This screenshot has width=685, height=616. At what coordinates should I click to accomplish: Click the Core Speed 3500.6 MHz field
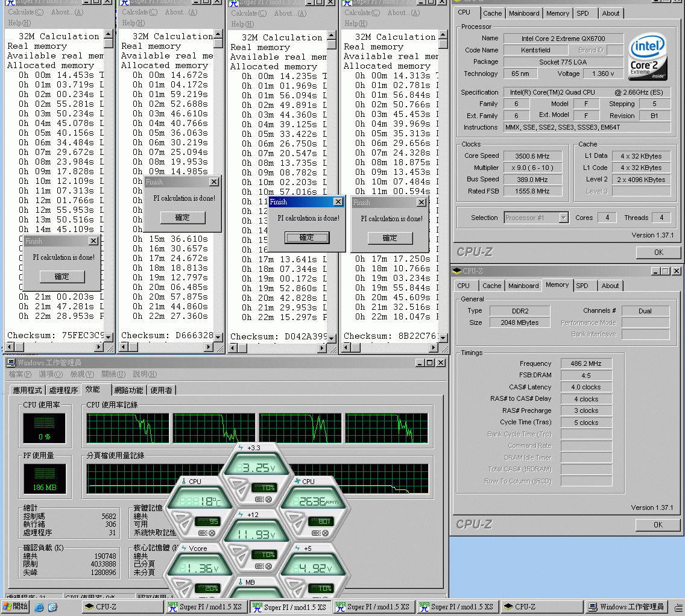(532, 156)
